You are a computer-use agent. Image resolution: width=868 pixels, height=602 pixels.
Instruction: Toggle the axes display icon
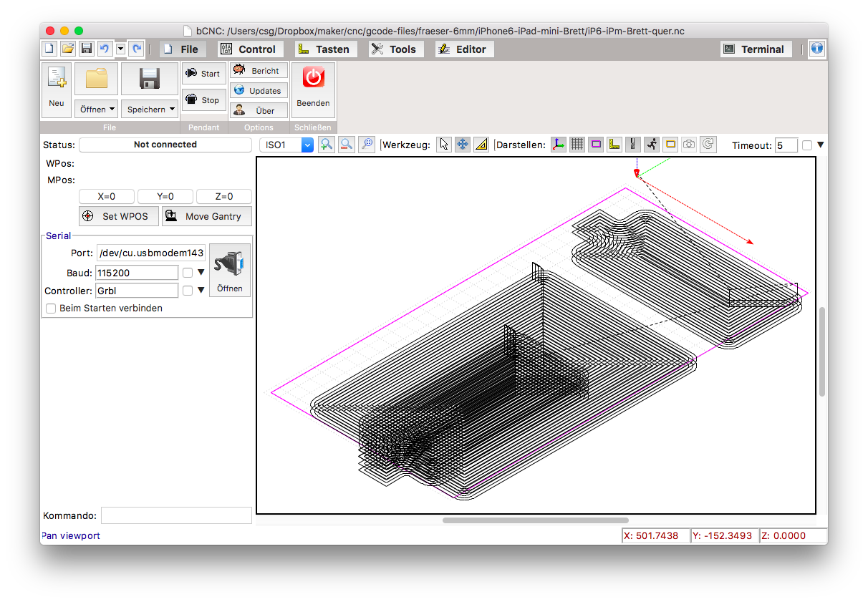pyautogui.click(x=558, y=145)
